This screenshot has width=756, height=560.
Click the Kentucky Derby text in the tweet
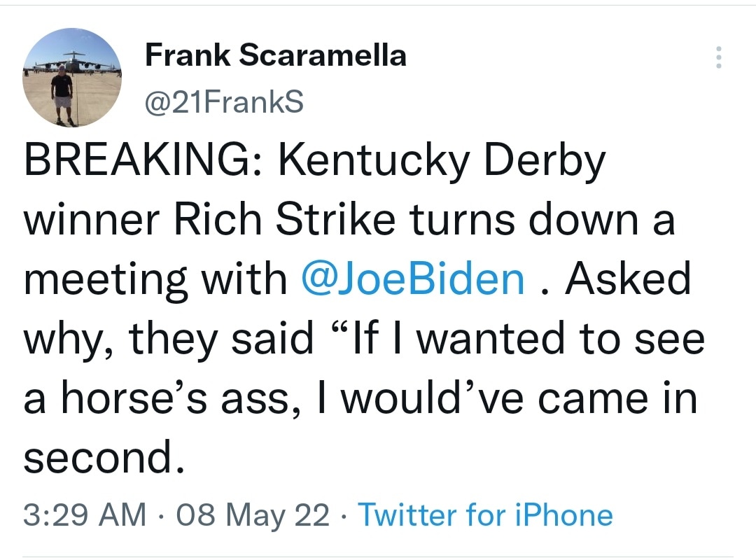pos(441,162)
